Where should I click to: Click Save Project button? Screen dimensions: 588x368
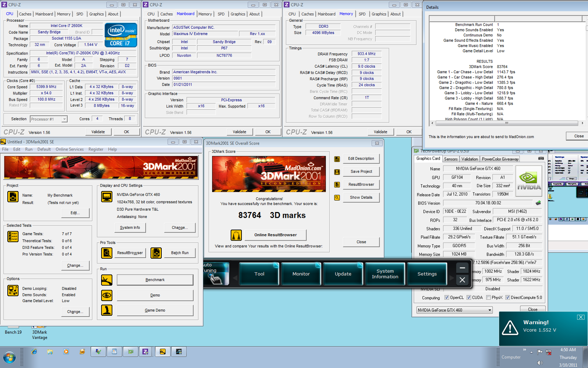point(361,171)
